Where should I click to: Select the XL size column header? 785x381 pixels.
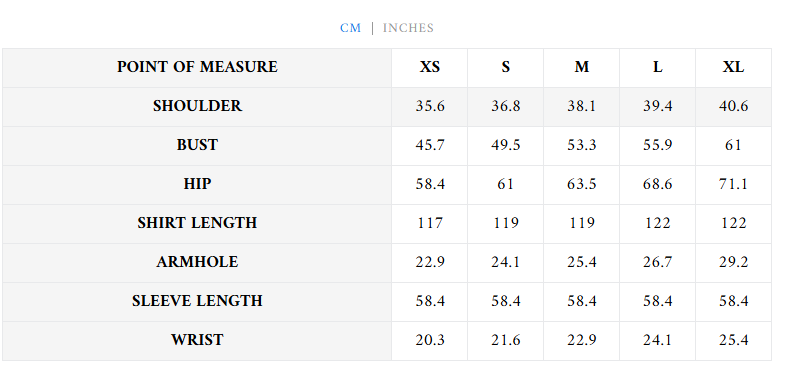tap(733, 67)
